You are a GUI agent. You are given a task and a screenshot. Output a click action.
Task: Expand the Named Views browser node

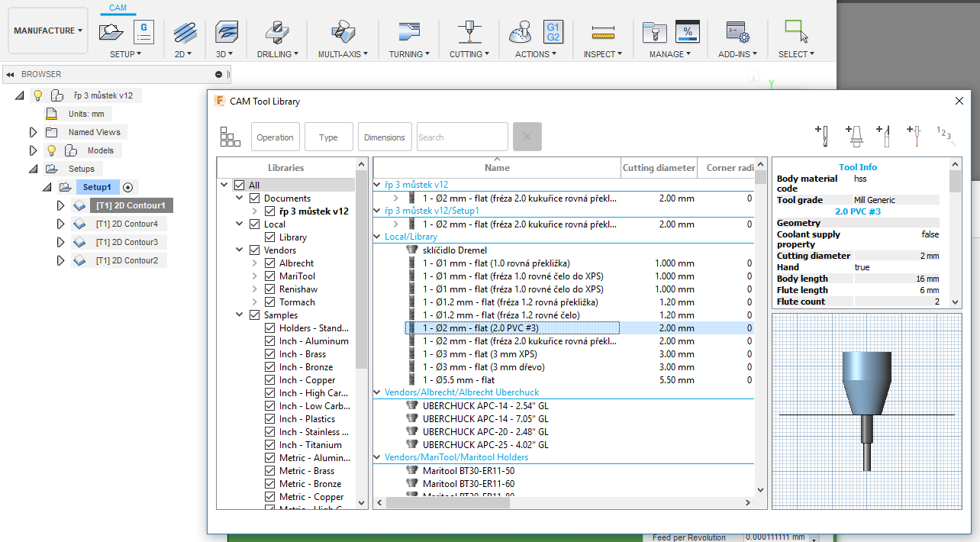tap(33, 132)
